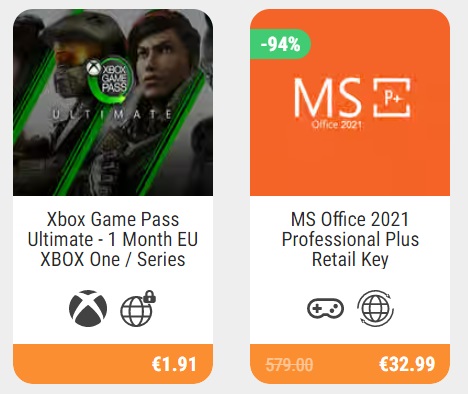Open the orange MS Office product image
This screenshot has height=394, width=468.
(350, 102)
